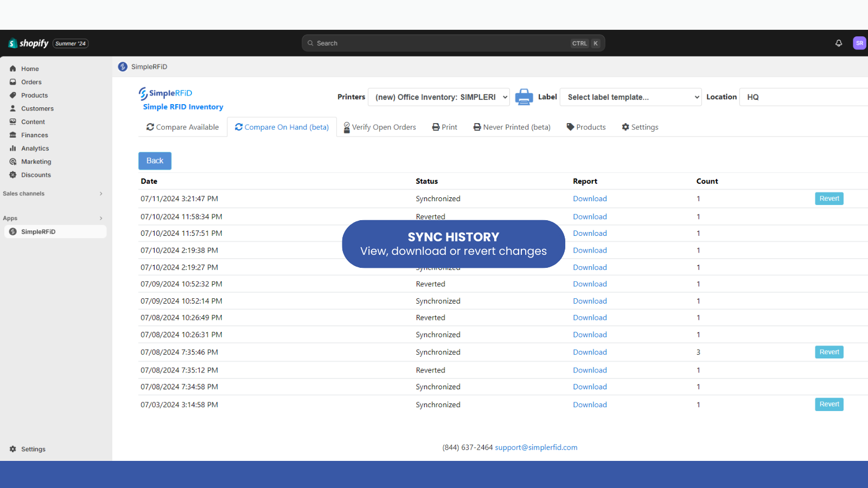Click the Orders icon in sidebar
868x488 pixels.
(x=13, y=82)
